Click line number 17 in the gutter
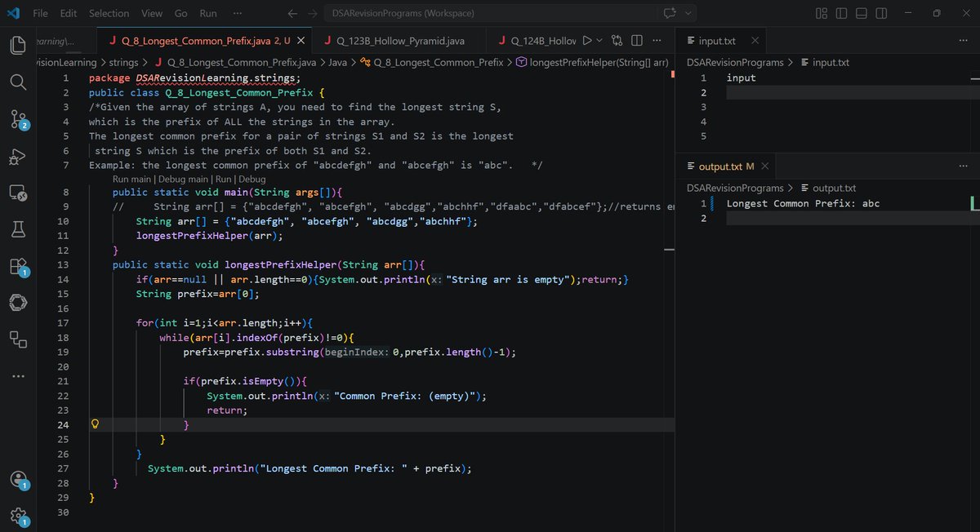Screen dimensions: 980x532 [x=64, y=323]
